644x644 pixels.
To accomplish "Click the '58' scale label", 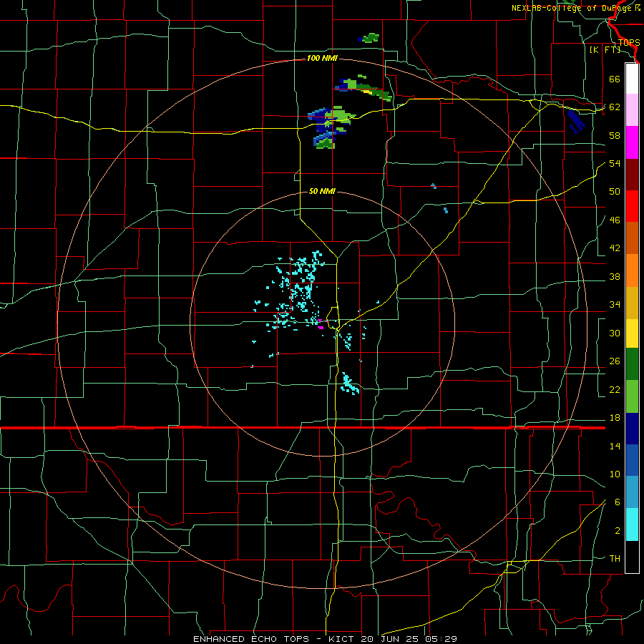I will (615, 135).
